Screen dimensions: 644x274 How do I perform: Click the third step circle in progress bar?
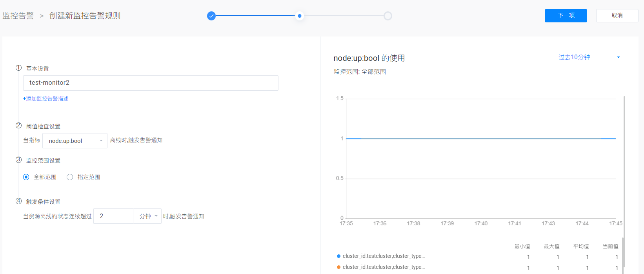(x=387, y=16)
